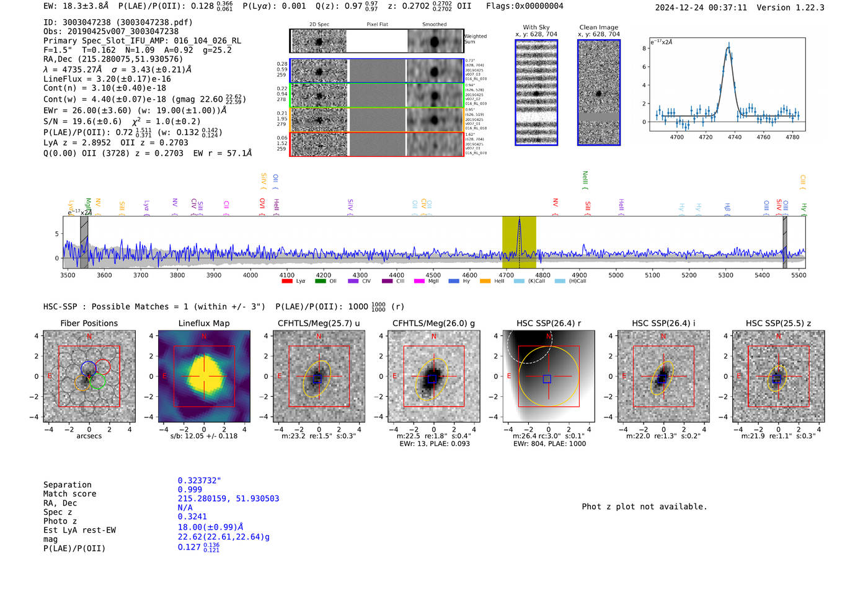Click the Primary Spec_Slot_IFU_AMP line
This screenshot has height=591, width=868.
pos(142,40)
